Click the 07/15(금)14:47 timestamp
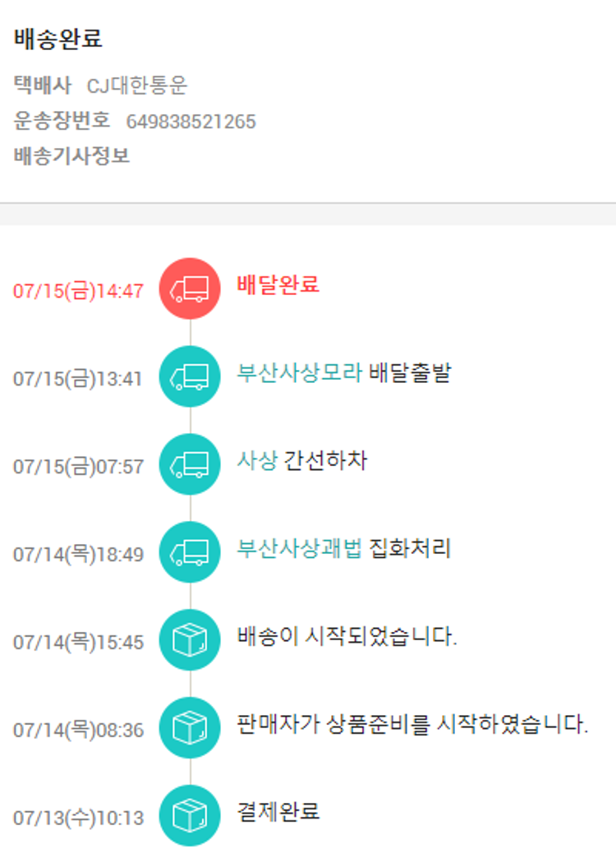The image size is (616, 858). coord(78,291)
